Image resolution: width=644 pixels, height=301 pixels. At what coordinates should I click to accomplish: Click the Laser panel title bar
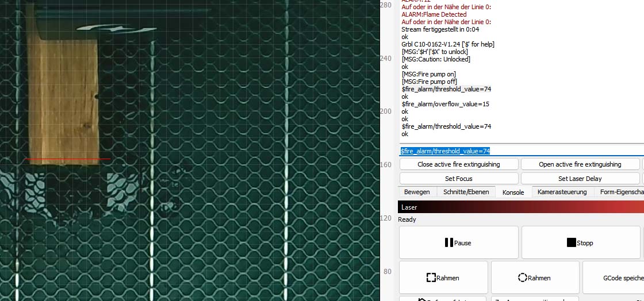[x=520, y=207]
